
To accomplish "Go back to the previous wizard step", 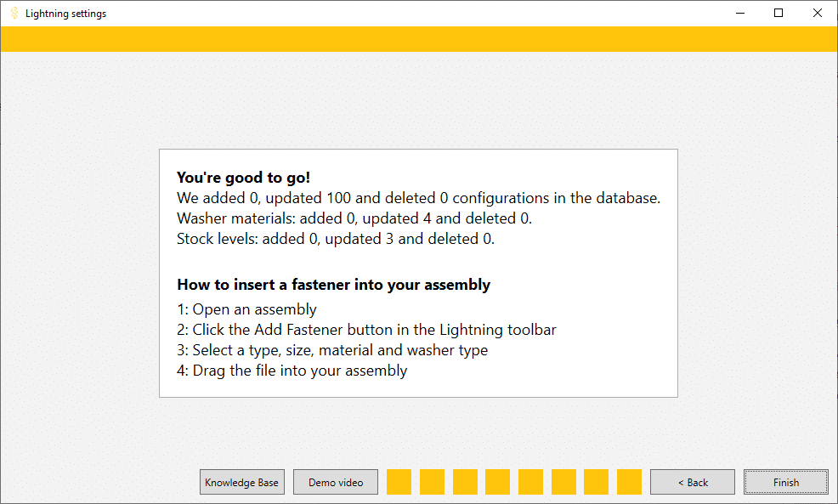I will (692, 482).
